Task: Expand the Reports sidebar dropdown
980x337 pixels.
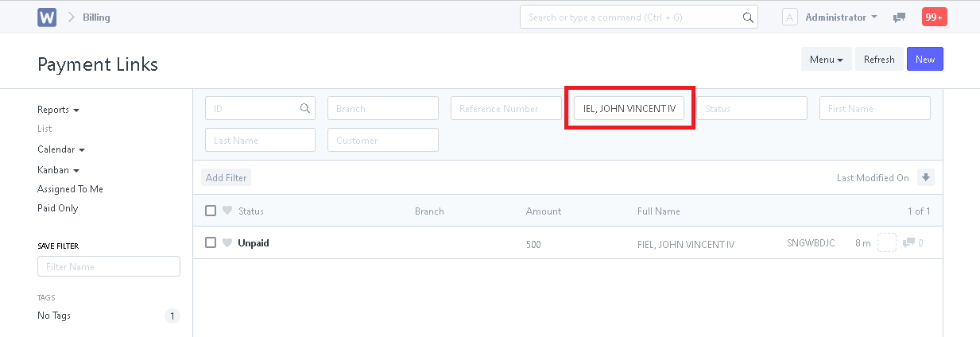Action: [58, 110]
